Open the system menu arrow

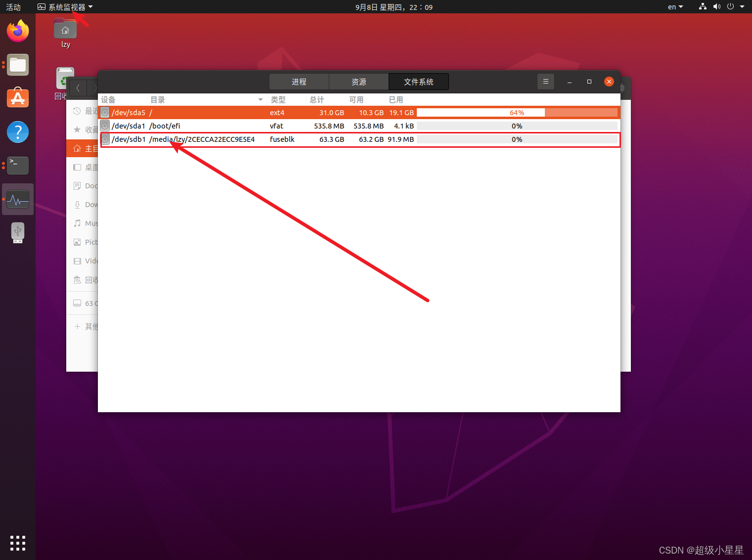coord(742,7)
